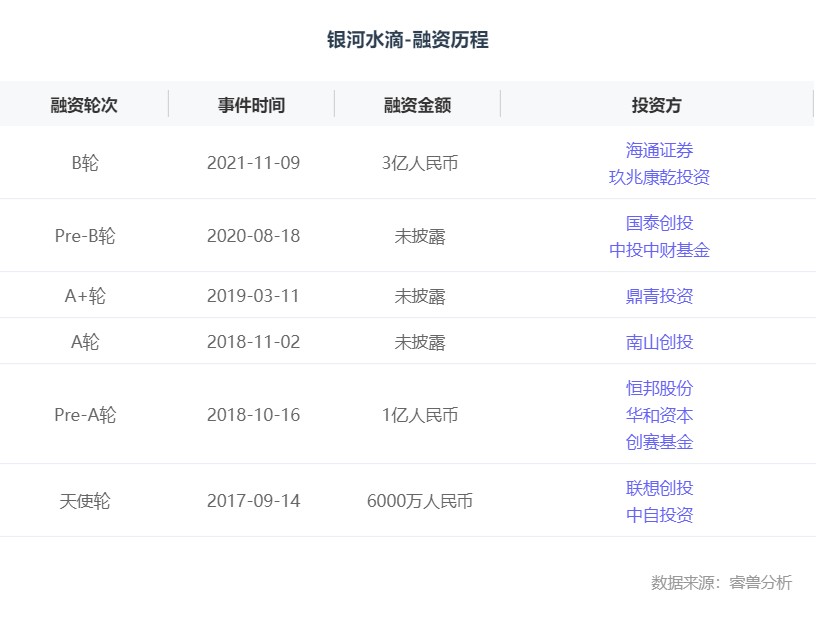This screenshot has height=624, width=816.
Task: Open investor link 恒邦股份
Action: (659, 388)
